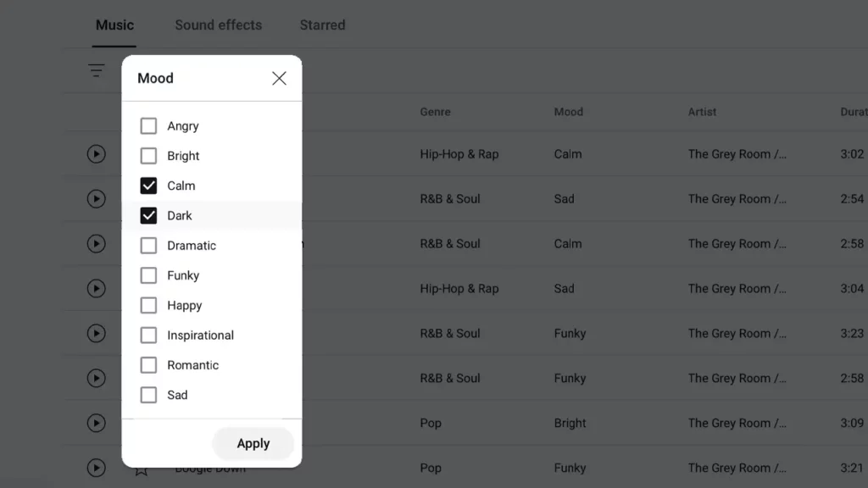Click Hip-Hop & Rap genre of 3:04 track

pyautogui.click(x=459, y=288)
